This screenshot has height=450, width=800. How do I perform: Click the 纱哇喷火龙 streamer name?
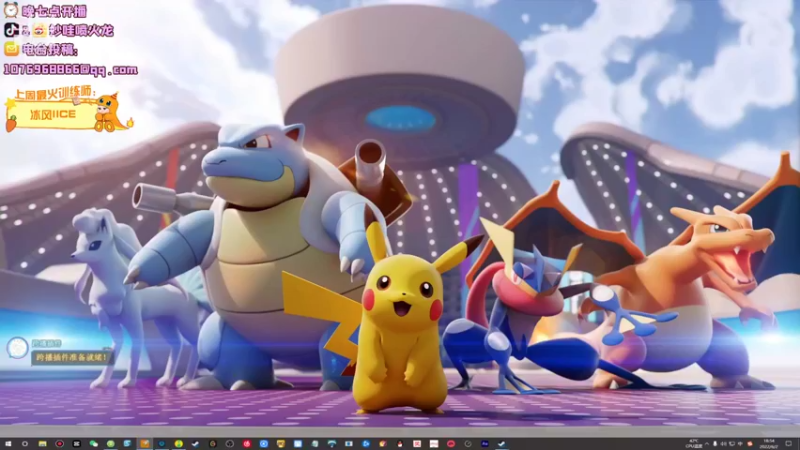[x=81, y=31]
